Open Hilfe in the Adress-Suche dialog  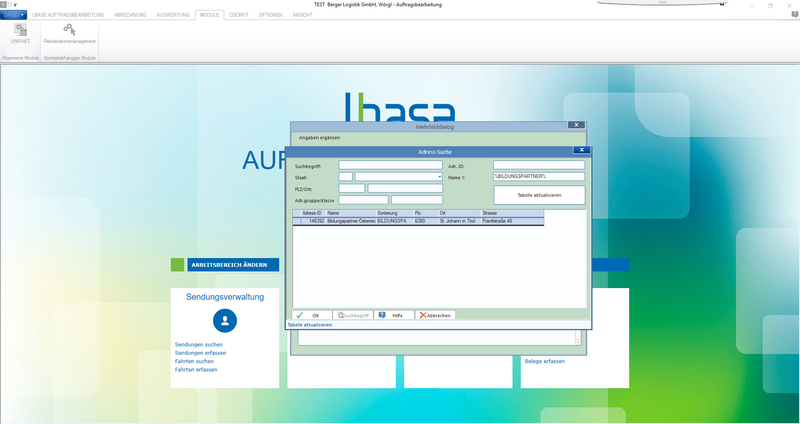(x=394, y=315)
